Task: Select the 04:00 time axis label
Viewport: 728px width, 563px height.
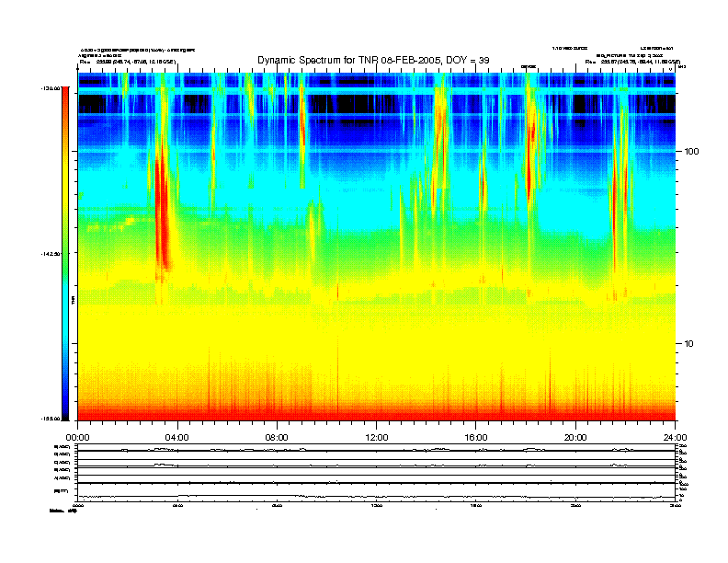Action: 177,438
